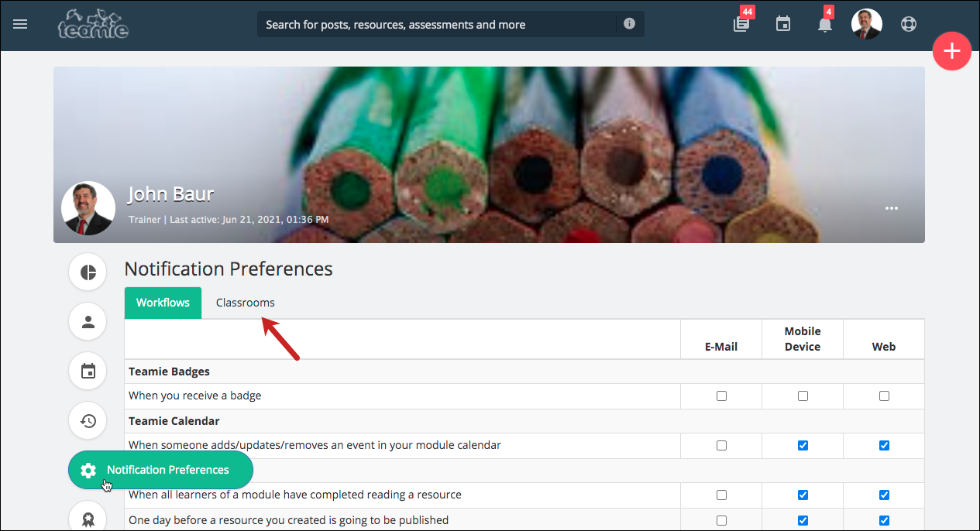Uncheck Web for module calendar event
Image resolution: width=980 pixels, height=531 pixels.
click(x=884, y=445)
